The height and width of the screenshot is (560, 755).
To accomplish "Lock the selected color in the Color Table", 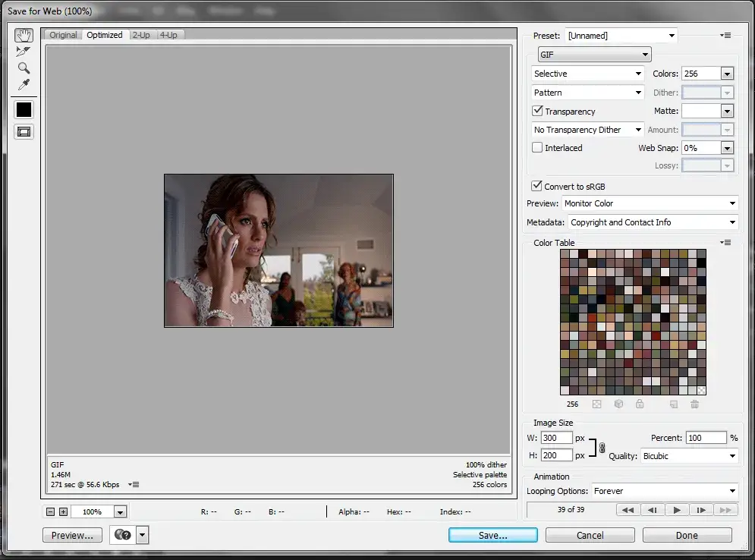I will (x=640, y=404).
